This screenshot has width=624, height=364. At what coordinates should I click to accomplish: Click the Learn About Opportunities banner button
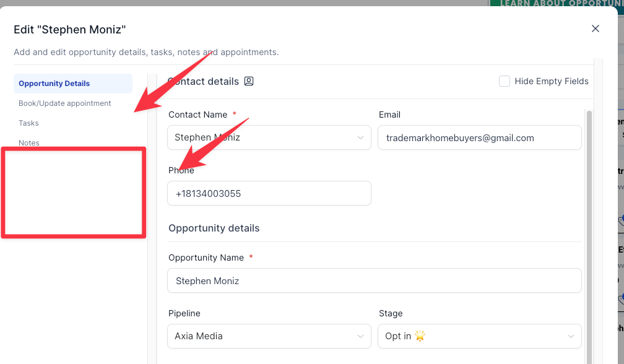pyautogui.click(x=557, y=4)
